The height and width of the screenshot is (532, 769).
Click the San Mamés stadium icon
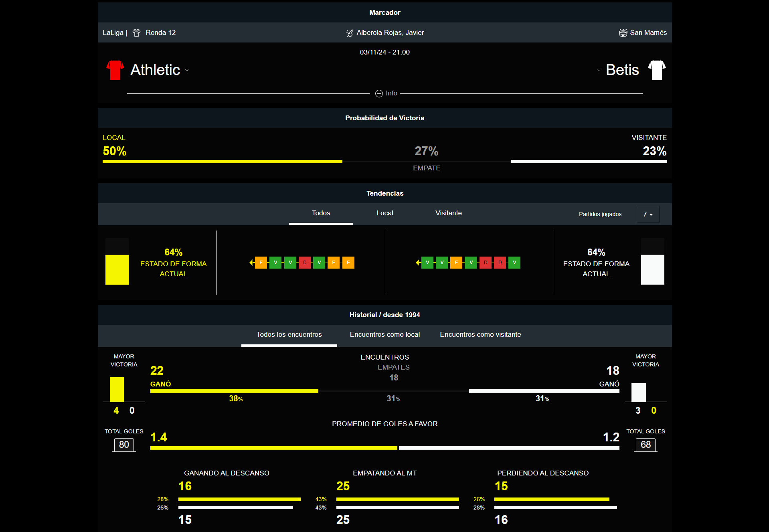point(623,33)
